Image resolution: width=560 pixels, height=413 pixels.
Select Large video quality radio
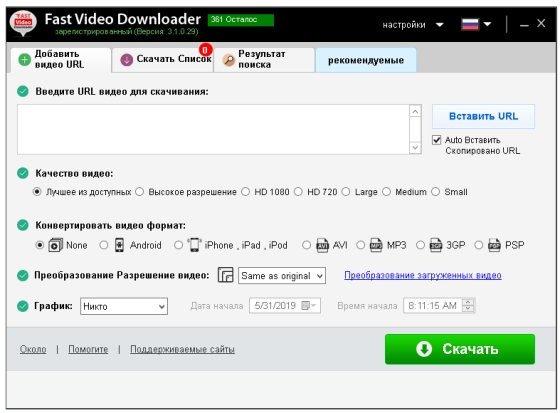pyautogui.click(x=346, y=192)
